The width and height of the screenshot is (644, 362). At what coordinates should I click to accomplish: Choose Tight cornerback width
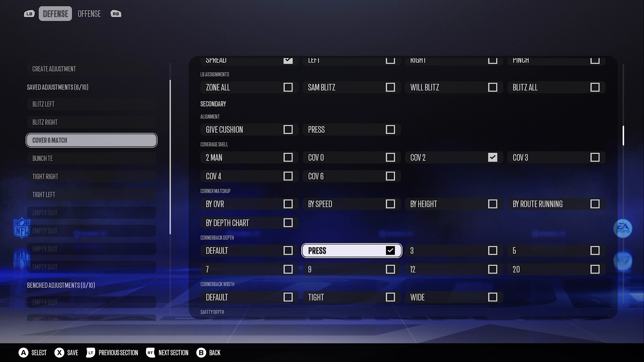[352, 297]
